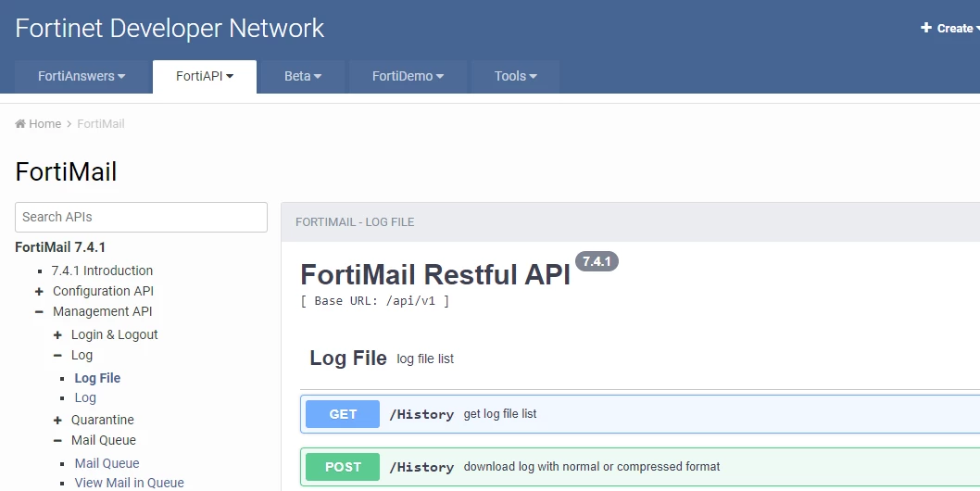Viewport: 980px width, 491px height.
Task: Collapse the Management API node
Action: [39, 311]
